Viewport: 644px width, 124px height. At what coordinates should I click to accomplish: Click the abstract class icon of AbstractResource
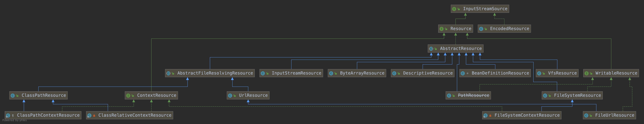431,49
